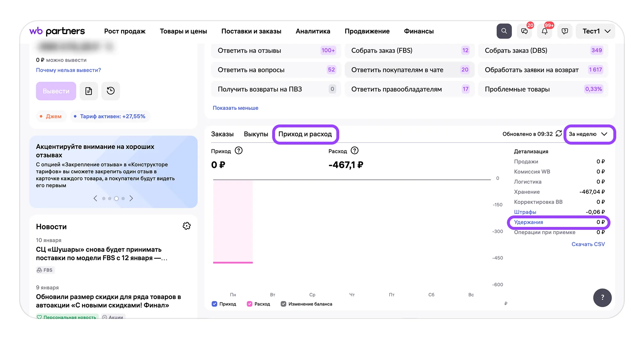
Task: Click the support question chat icon
Action: (565, 31)
